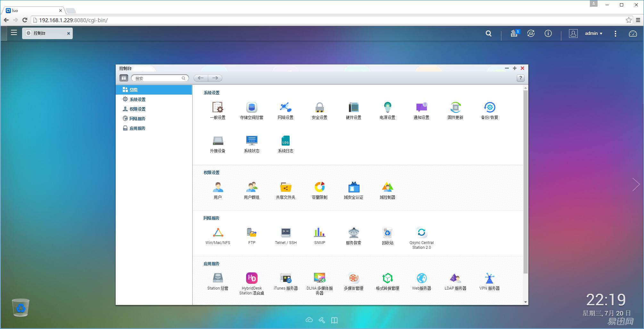Open 外接设备 external devices
This screenshot has width=644, height=329.
[x=218, y=144]
